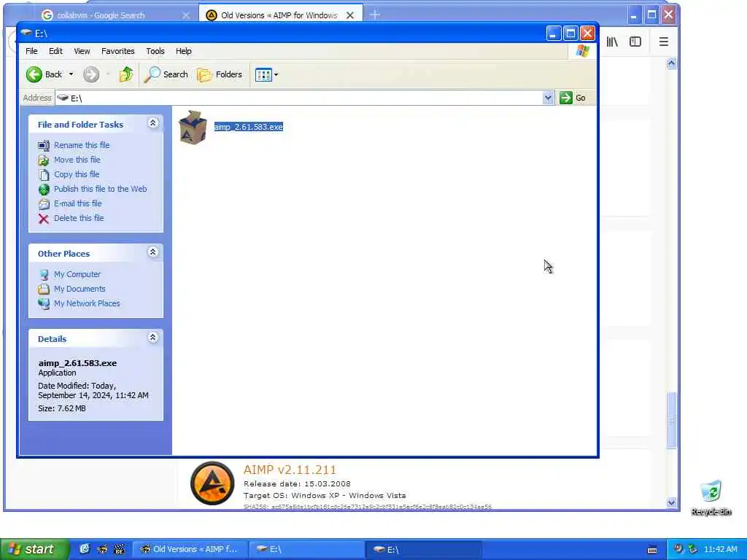Click Copy this file
Screen dimensions: 747x560
[x=77, y=174]
